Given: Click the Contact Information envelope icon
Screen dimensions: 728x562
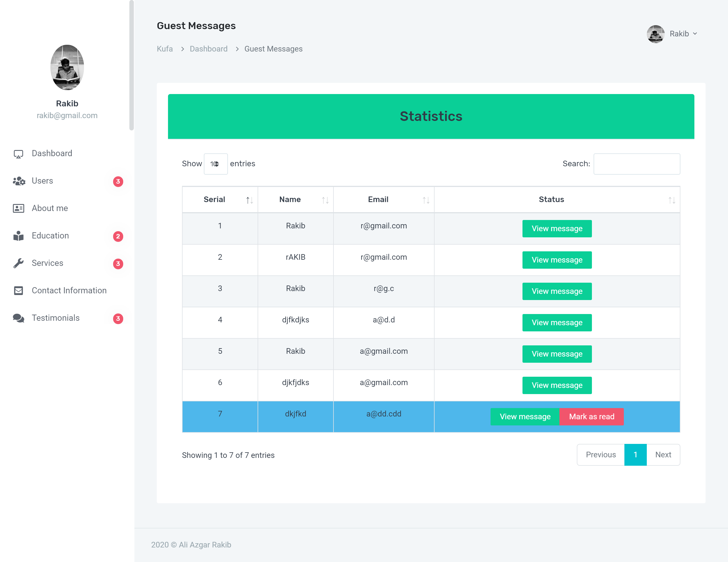Looking at the screenshot, I should click(x=18, y=291).
